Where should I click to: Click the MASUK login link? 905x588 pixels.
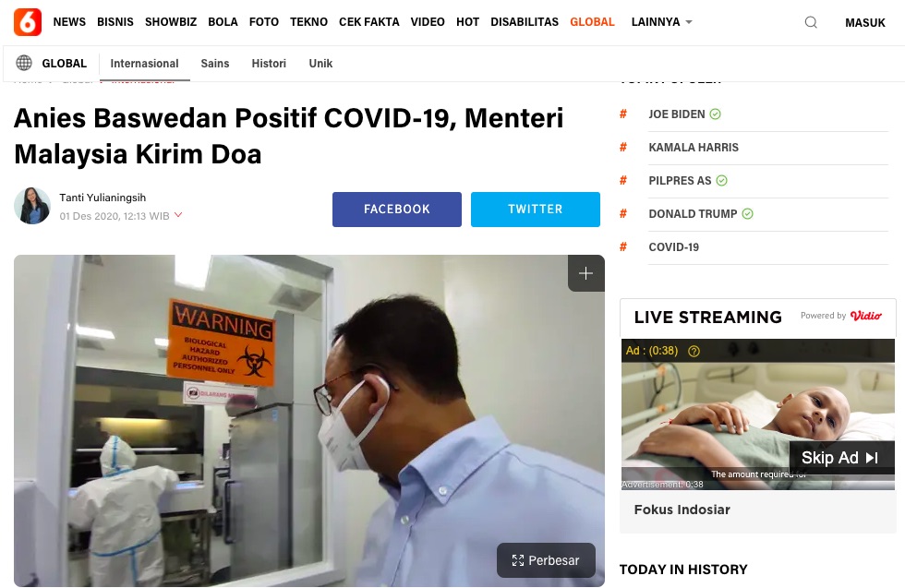[x=864, y=22]
